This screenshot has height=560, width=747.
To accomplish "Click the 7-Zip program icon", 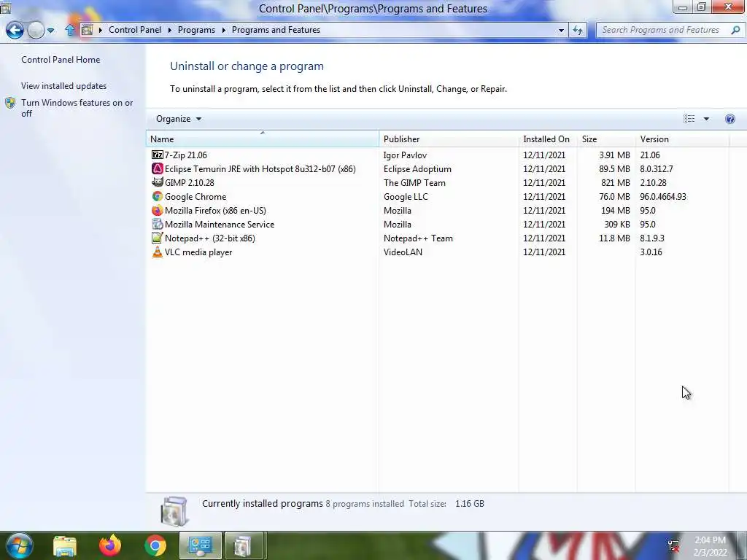I will point(158,155).
